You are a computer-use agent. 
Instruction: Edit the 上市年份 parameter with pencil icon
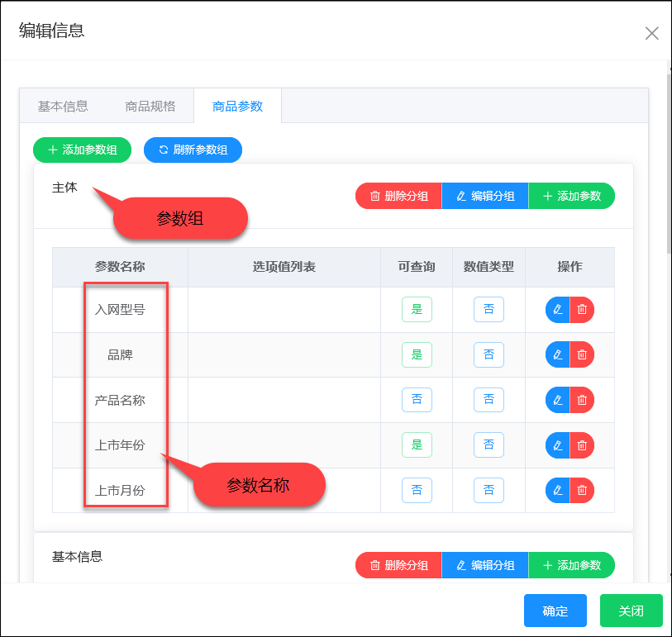558,444
